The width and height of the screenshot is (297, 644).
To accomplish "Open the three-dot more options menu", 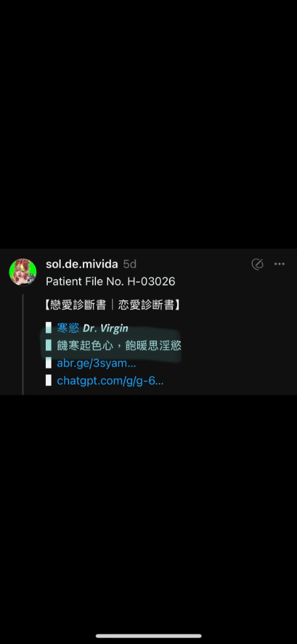I will click(x=279, y=264).
